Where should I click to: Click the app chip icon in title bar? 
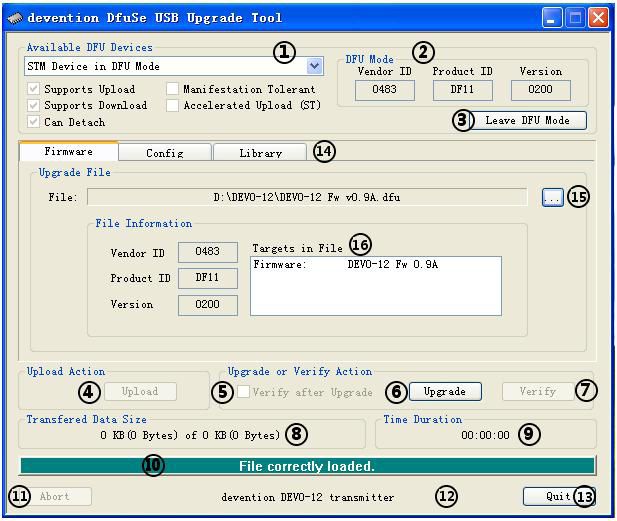tap(15, 18)
